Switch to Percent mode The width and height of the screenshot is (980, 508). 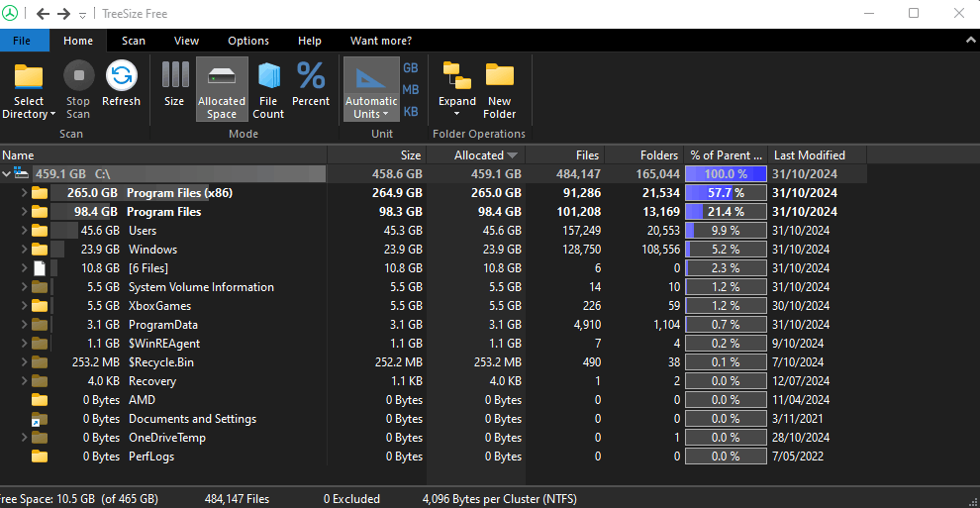(311, 83)
